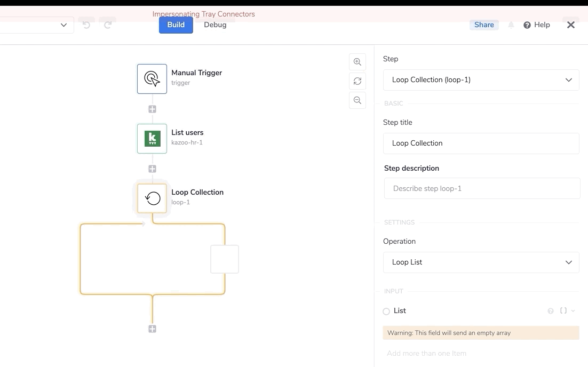
Task: Expand the Operation Loop List dropdown
Action: 481,262
